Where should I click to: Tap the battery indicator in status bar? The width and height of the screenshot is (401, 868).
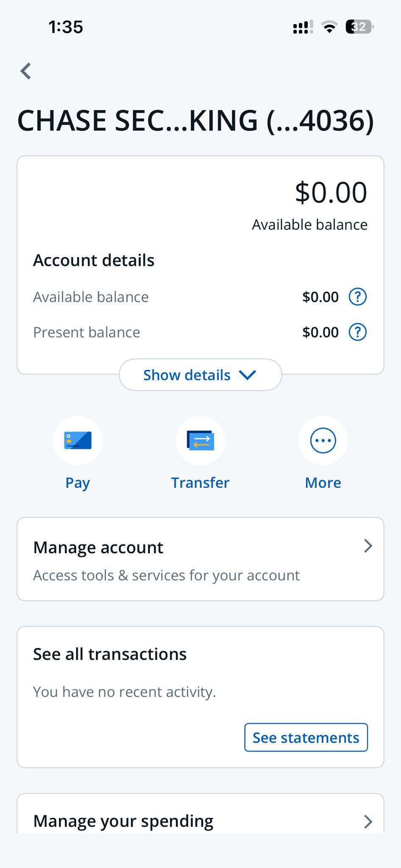359,27
